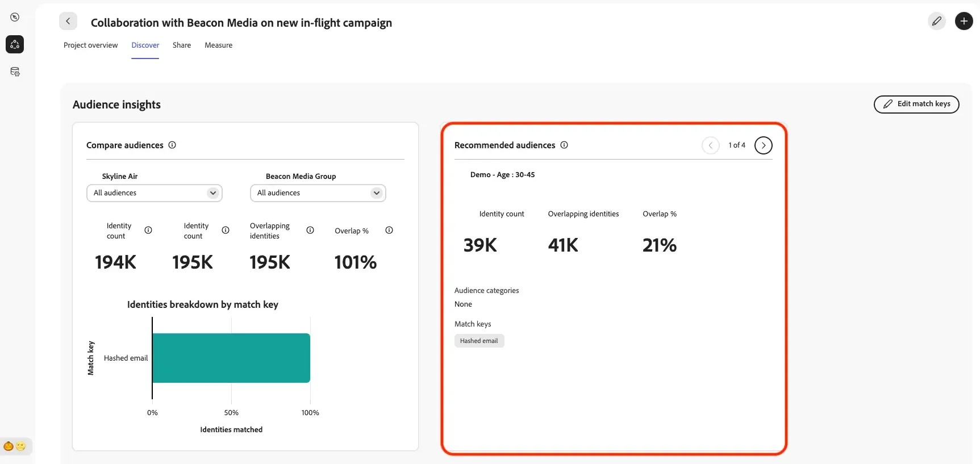This screenshot has height=464, width=980.
Task: Click 'None' under Audience categories
Action: click(x=463, y=304)
